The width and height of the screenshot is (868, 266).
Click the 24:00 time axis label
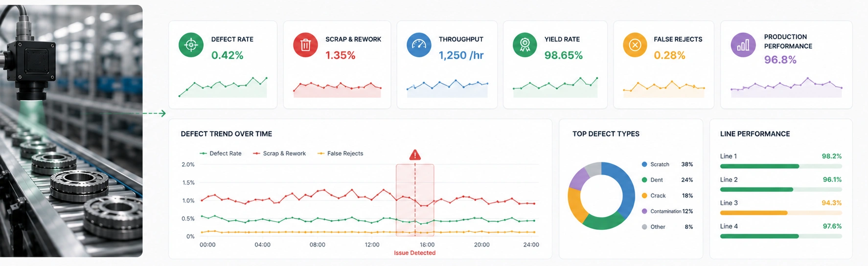tap(531, 244)
